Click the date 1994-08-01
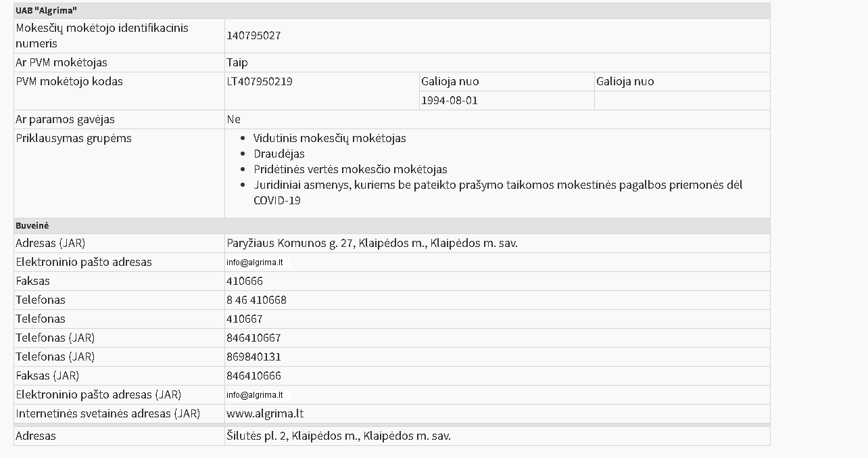The height and width of the screenshot is (458, 868). (x=450, y=101)
